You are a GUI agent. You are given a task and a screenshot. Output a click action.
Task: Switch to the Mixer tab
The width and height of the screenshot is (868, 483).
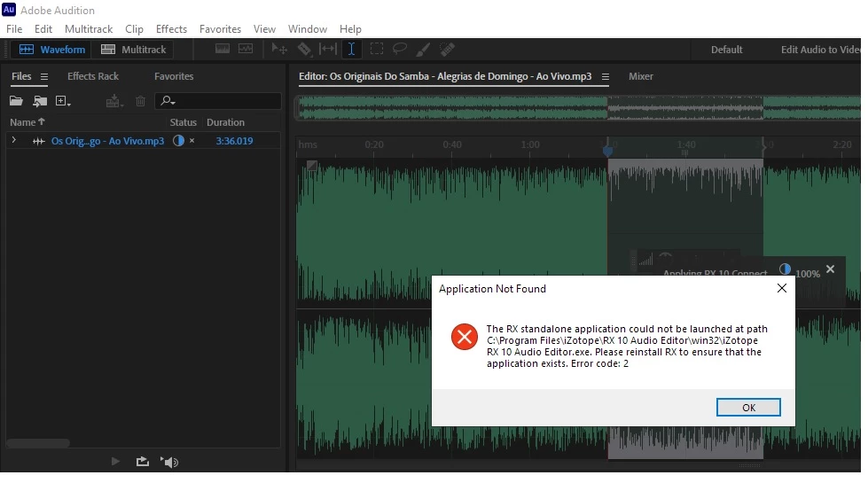tap(640, 76)
